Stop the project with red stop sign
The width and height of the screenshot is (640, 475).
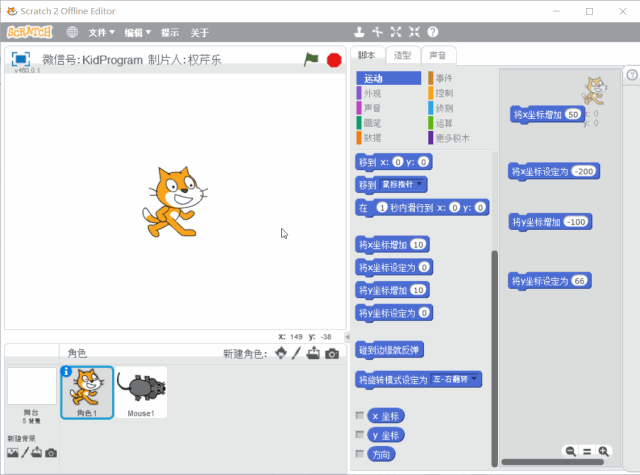pyautogui.click(x=334, y=60)
